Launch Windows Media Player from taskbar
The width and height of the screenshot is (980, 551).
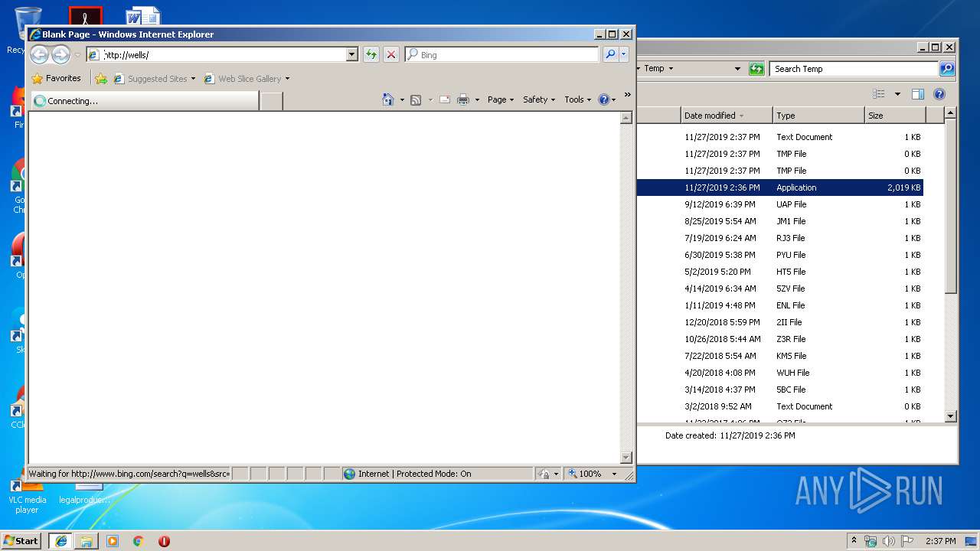113,540
